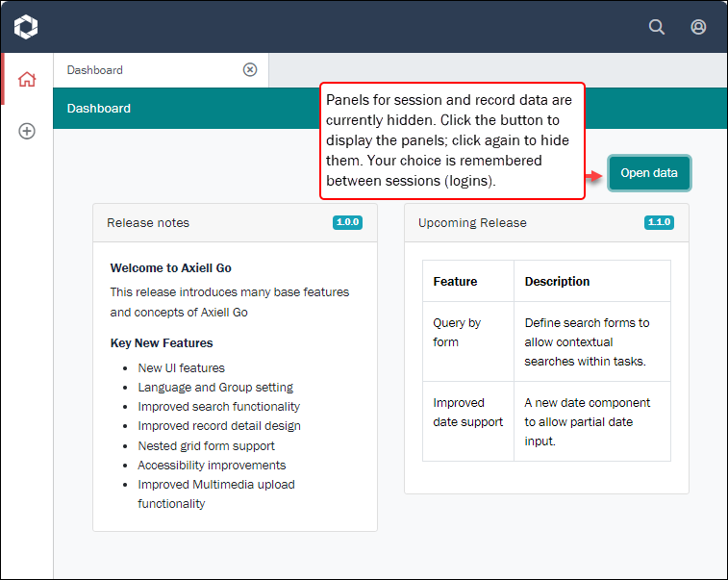Select the Query by form table cell
This screenshot has width=728, height=580.
(457, 332)
